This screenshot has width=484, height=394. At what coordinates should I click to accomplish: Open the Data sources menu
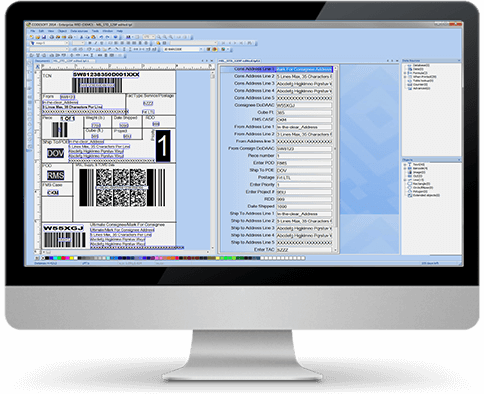coord(79,31)
